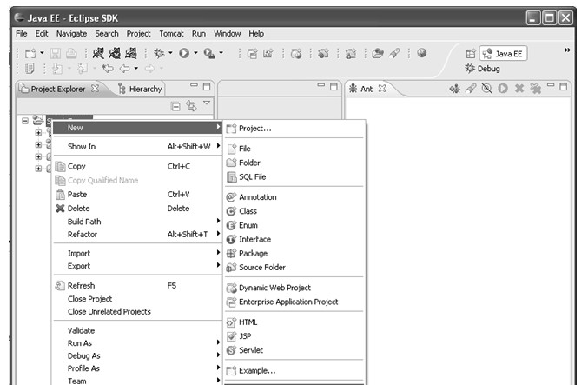Click the External Tools run icon
Screen dimensions: 588x385
point(209,54)
